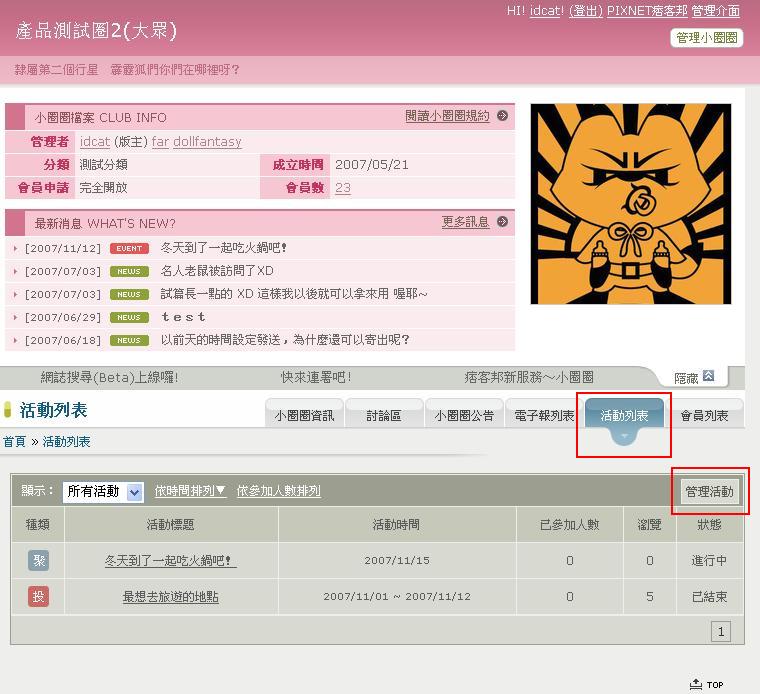Click the 進行中 status cell

point(710,561)
